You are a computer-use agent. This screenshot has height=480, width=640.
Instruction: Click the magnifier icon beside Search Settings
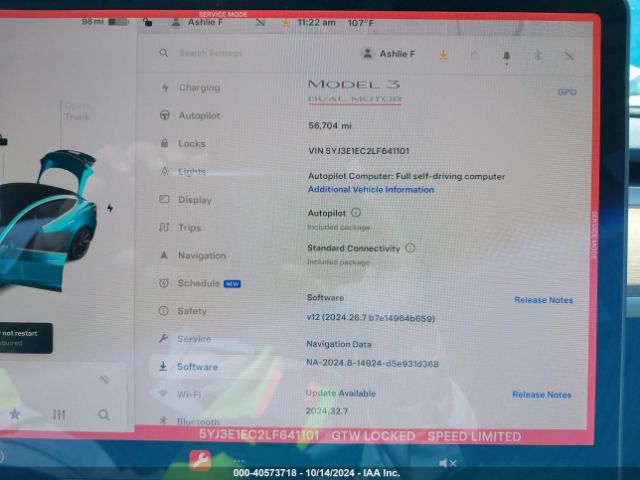164,53
